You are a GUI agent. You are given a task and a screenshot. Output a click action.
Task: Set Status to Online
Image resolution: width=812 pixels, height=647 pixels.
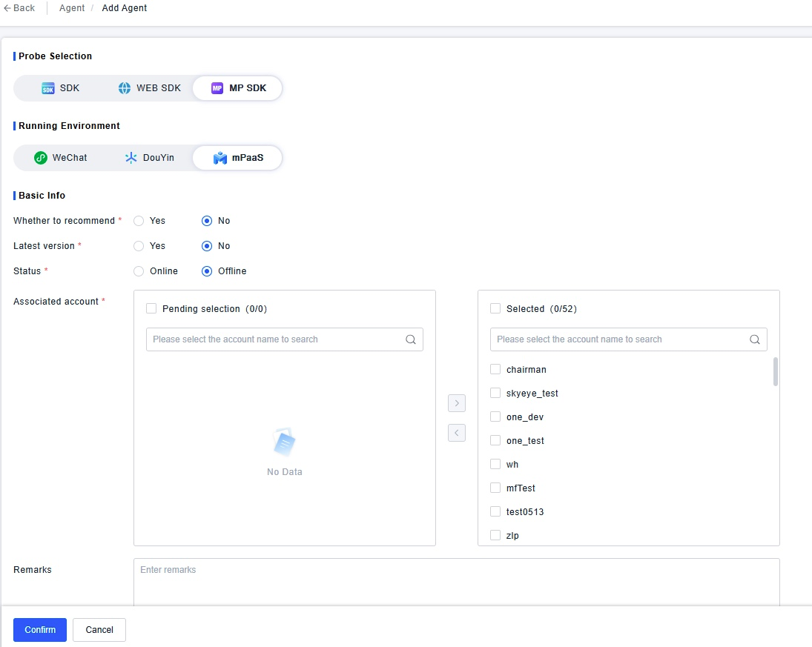coord(139,271)
